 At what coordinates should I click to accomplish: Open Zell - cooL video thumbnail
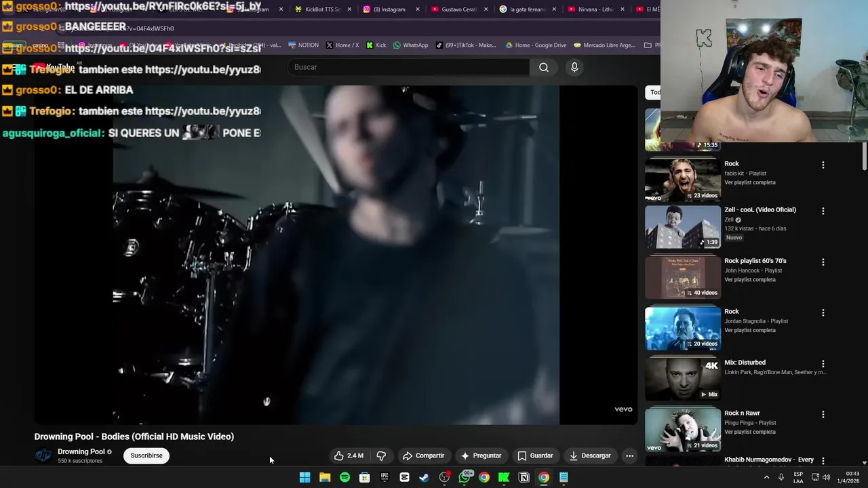pyautogui.click(x=683, y=226)
